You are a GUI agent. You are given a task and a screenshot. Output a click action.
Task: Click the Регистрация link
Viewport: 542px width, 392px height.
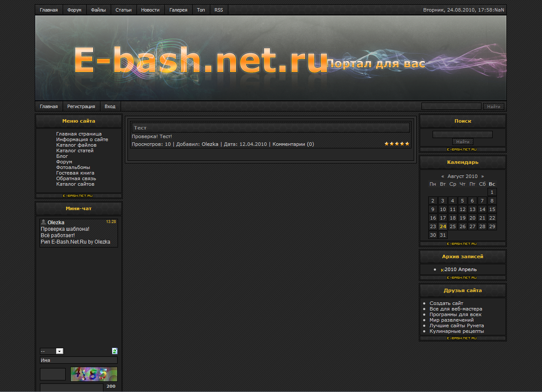click(x=81, y=106)
